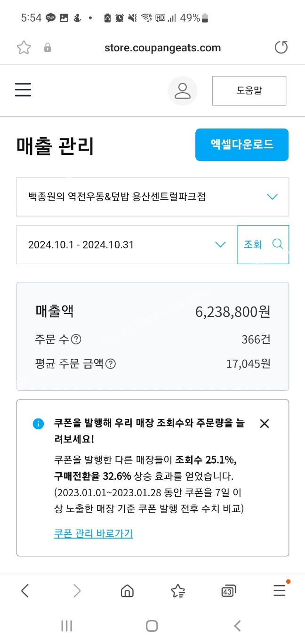305x644 pixels.
Task: Open the hamburger navigation menu
Action: (23, 90)
